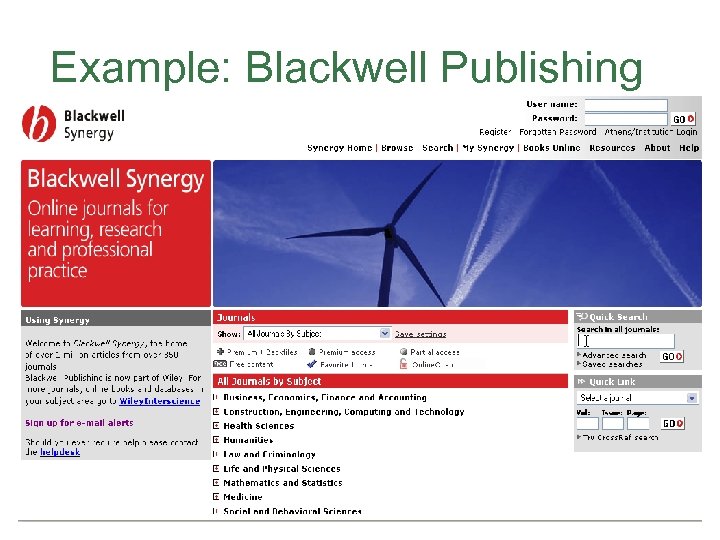Screen dimensions: 720x540
Task: Click the Free content legend icon
Action: pos(220,364)
